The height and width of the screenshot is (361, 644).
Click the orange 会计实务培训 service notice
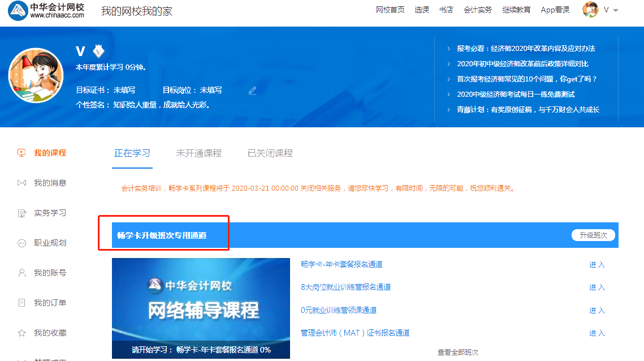click(318, 188)
